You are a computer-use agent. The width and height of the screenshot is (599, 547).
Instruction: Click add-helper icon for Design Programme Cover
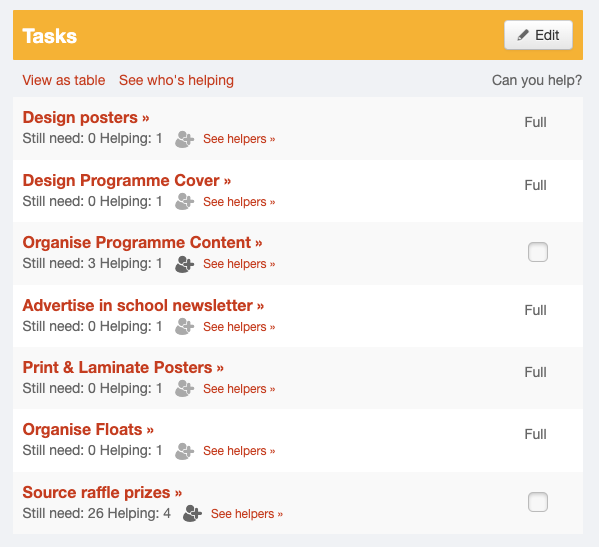pyautogui.click(x=185, y=202)
